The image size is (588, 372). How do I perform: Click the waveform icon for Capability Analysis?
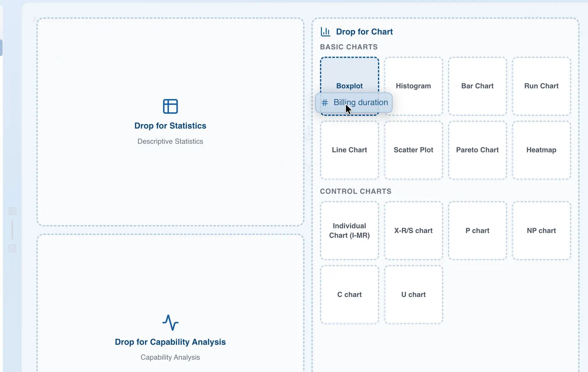pyautogui.click(x=170, y=323)
